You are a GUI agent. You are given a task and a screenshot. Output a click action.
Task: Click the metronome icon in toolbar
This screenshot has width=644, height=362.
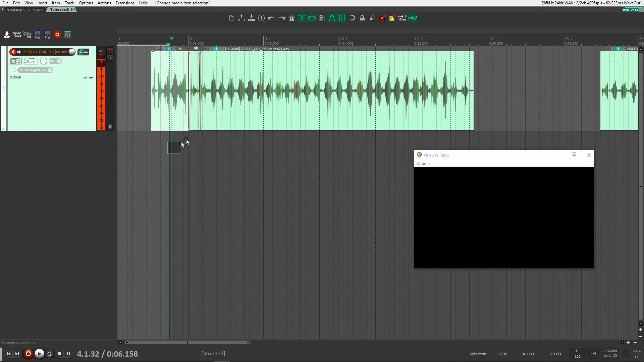coord(291,18)
